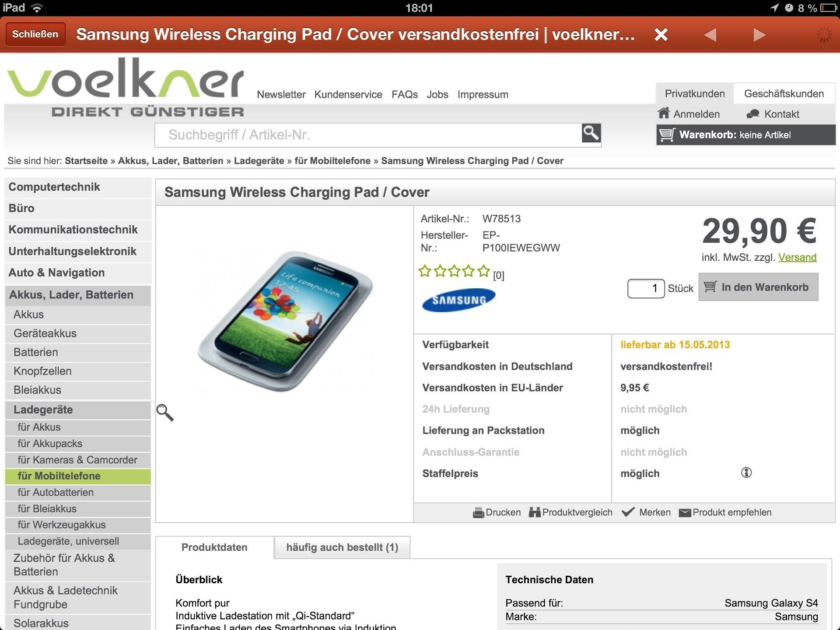Open the Staffelpreis info icon
Viewport: 840px width, 630px height.
746,472
